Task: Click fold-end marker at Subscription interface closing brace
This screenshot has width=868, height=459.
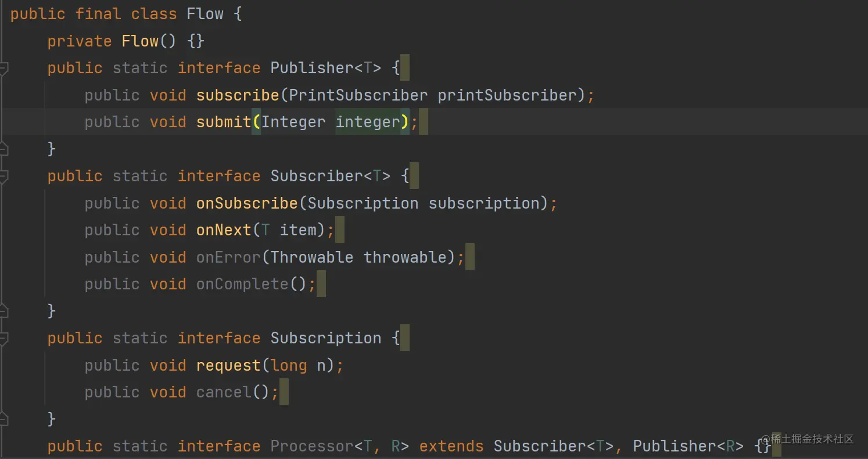Action: 3,419
